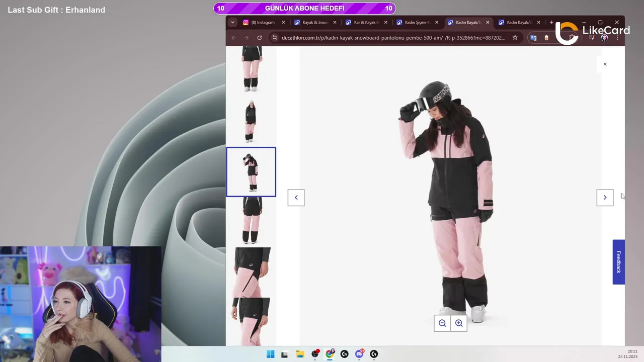The width and height of the screenshot is (644, 362).
Task: Close the Kar & Kayak tab
Action: [x=386, y=22]
